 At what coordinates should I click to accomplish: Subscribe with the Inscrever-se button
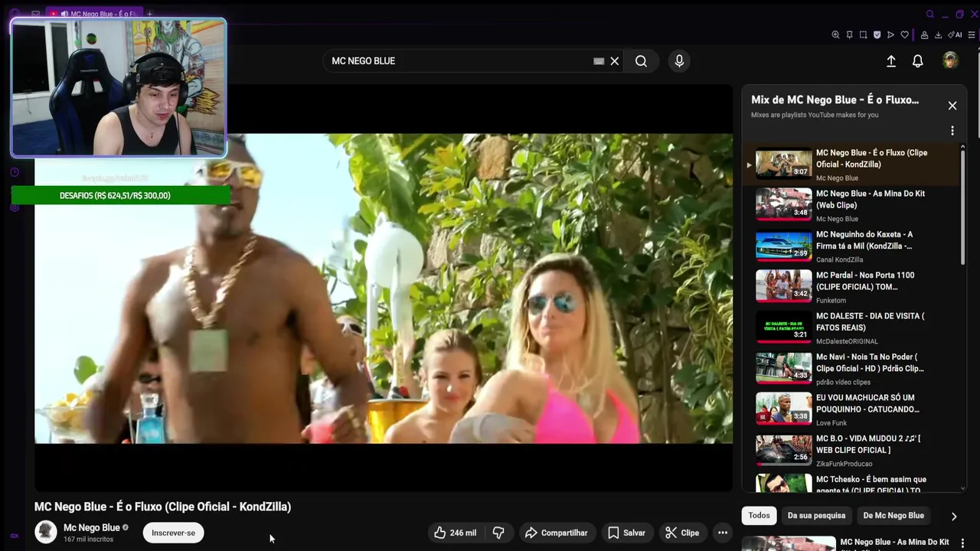click(173, 533)
